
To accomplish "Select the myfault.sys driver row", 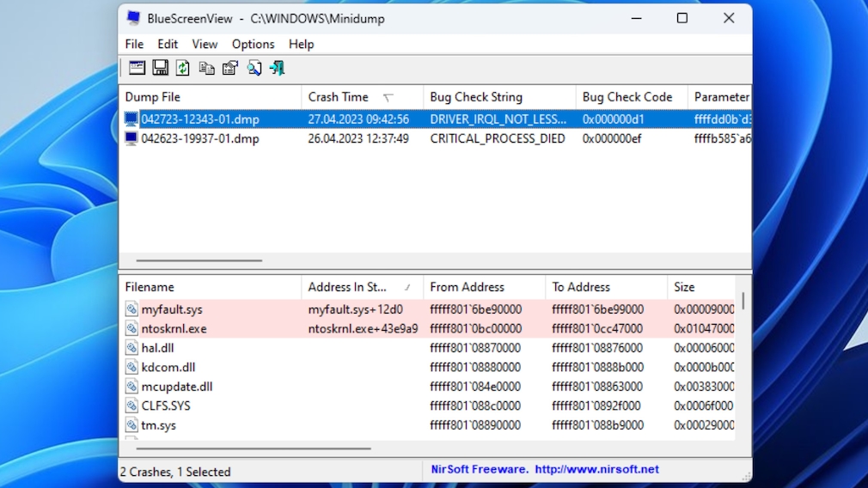I will pos(172,309).
